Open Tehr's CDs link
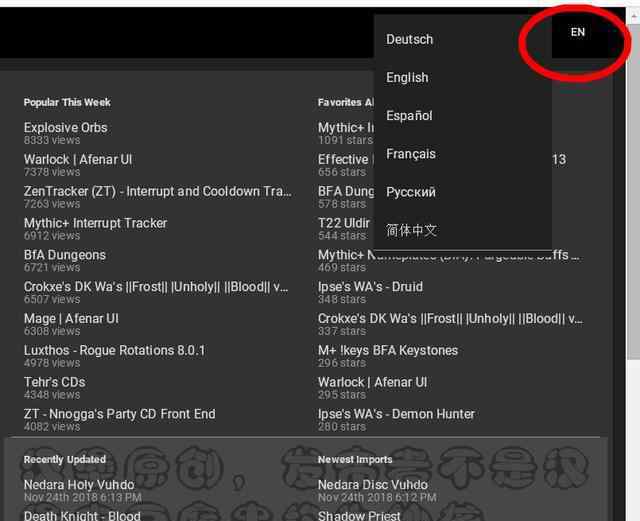Image resolution: width=640 pixels, height=521 pixels. 54,382
